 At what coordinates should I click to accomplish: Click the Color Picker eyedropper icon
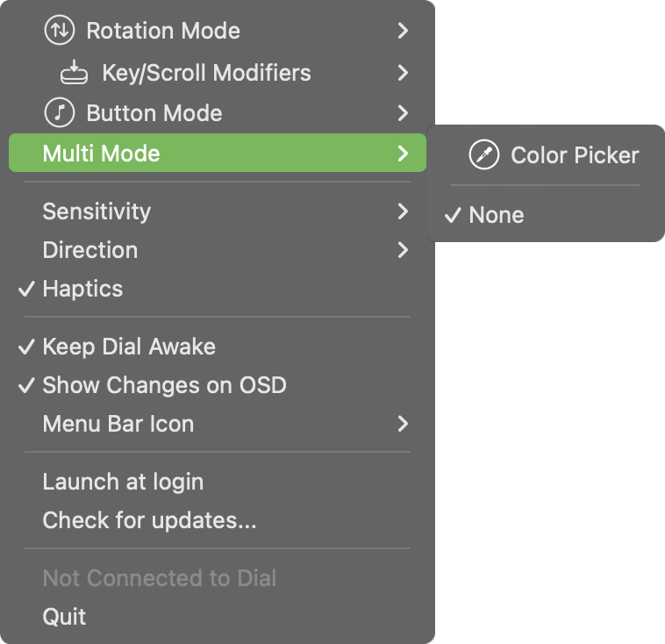pyautogui.click(x=483, y=155)
